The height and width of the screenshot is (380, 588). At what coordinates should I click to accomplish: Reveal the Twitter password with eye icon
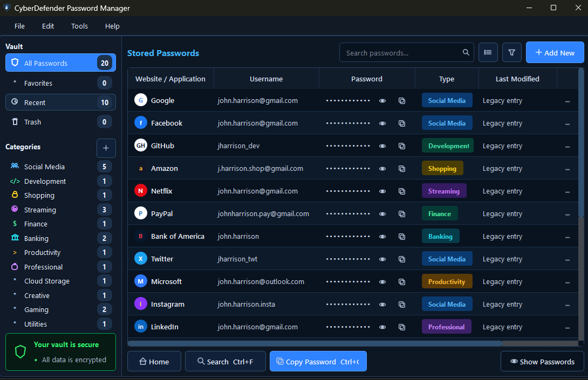[x=382, y=259]
